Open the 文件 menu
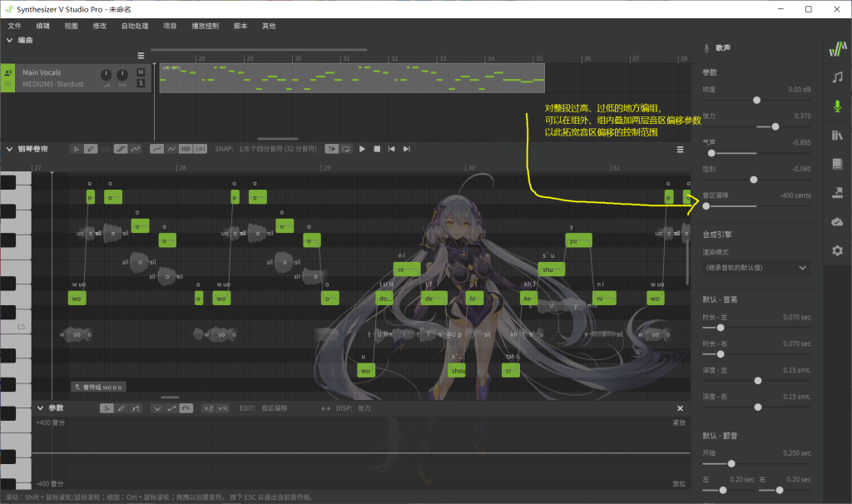 coord(15,26)
